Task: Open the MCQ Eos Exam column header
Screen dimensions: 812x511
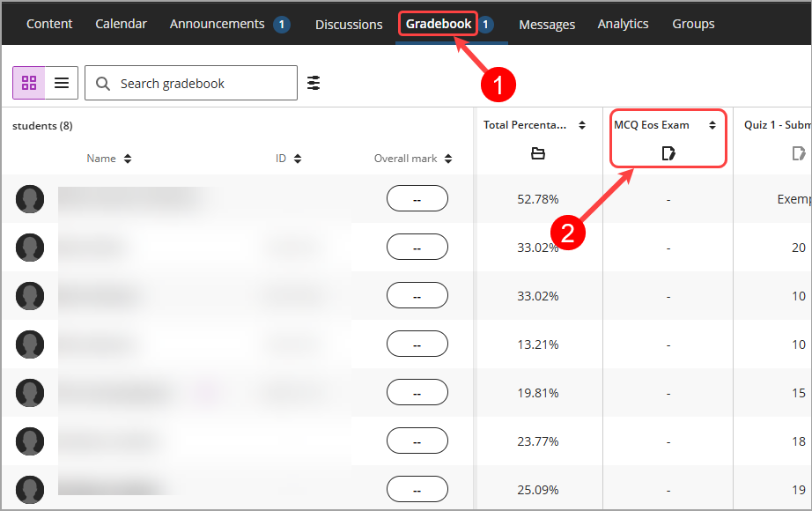Action: click(652, 125)
